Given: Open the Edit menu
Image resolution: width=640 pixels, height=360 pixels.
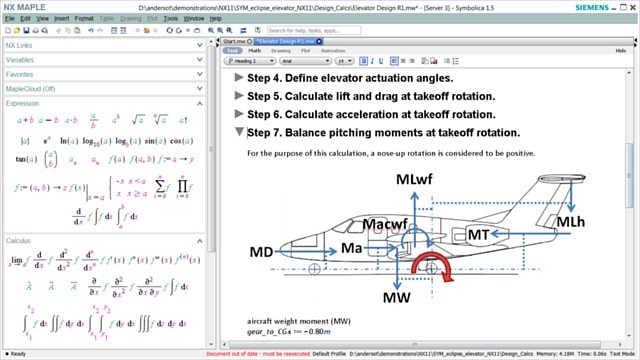Looking at the screenshot, I should [25, 19].
